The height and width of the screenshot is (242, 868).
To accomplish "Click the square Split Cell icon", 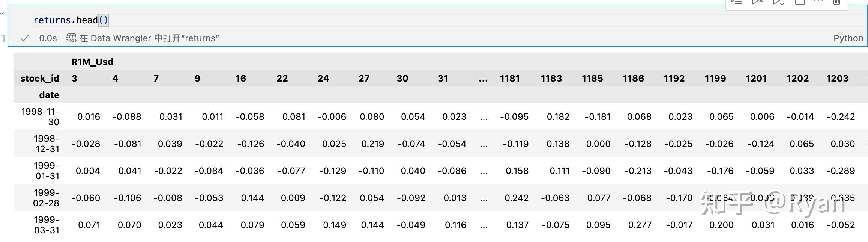I will [799, 2].
